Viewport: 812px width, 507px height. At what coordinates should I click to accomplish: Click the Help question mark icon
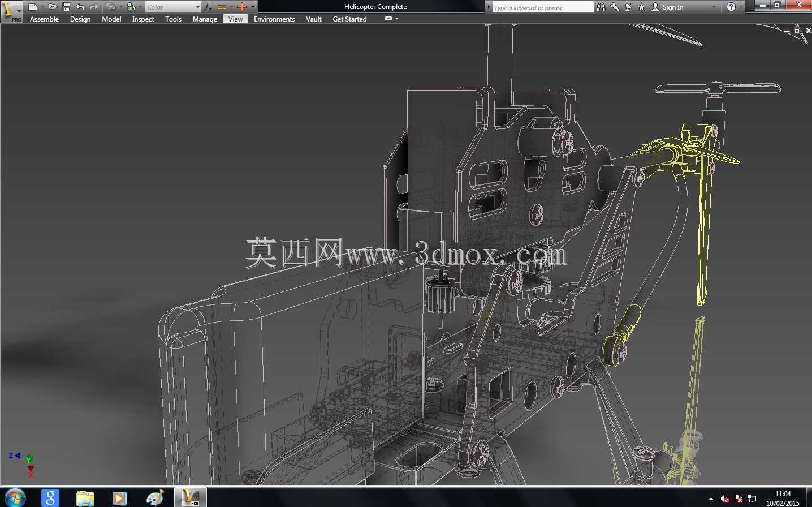(731, 7)
